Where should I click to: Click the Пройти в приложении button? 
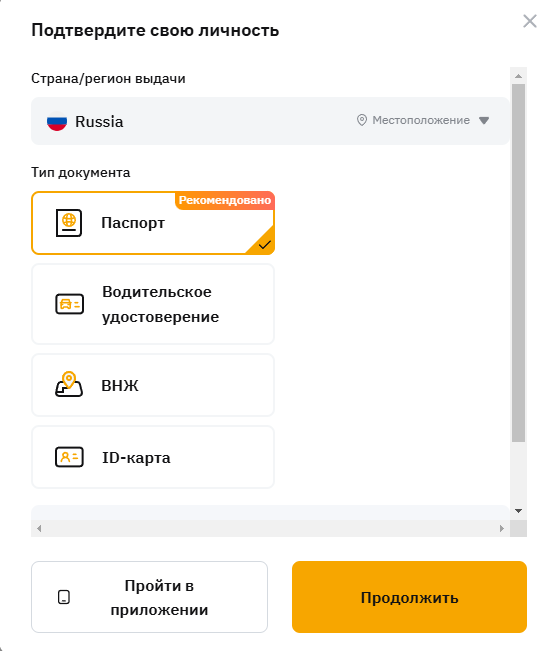pos(149,597)
